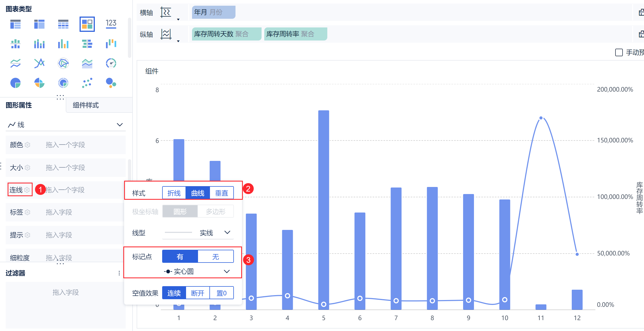Switch to the 图形属性 tab
644x331 pixels.
coord(19,105)
